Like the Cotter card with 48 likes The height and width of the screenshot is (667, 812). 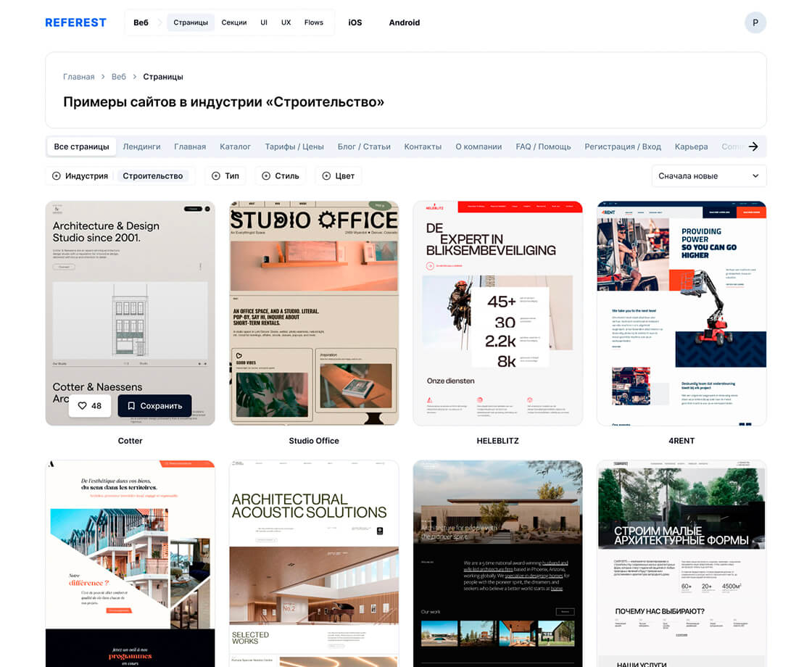(90, 406)
